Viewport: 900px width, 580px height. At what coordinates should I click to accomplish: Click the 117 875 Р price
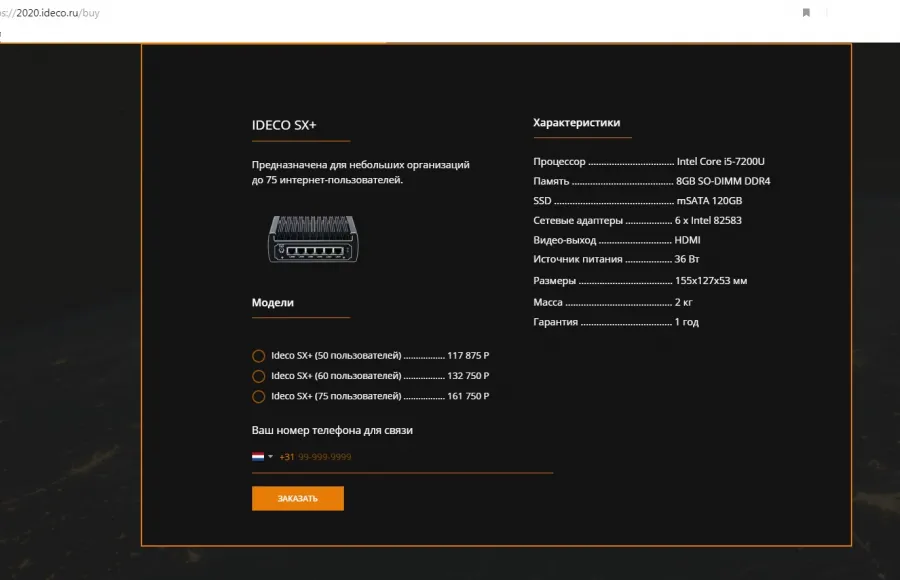tap(468, 355)
